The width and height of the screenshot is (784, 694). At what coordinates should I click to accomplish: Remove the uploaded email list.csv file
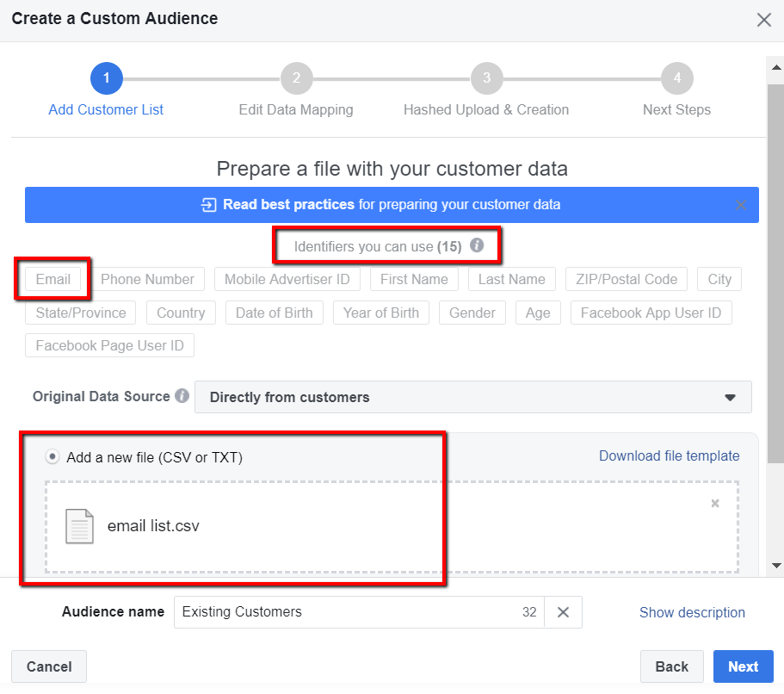[x=714, y=504]
